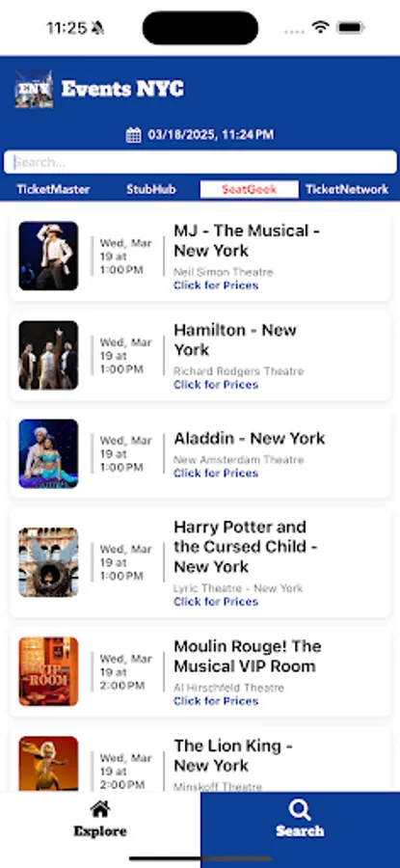Screen dimensions: 400x868
Task: Switch to the TicketNetwork tab
Action: tap(347, 189)
